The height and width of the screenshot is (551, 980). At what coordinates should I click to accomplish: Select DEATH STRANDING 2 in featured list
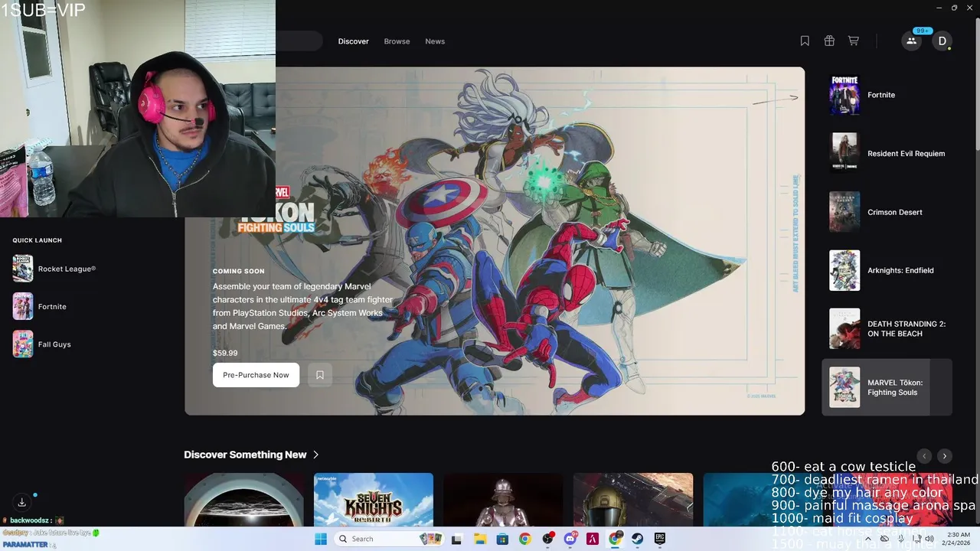pos(887,328)
